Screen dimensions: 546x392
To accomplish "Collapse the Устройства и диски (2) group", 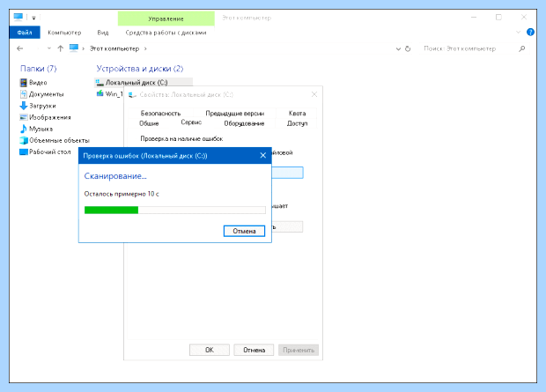I will (x=140, y=69).
